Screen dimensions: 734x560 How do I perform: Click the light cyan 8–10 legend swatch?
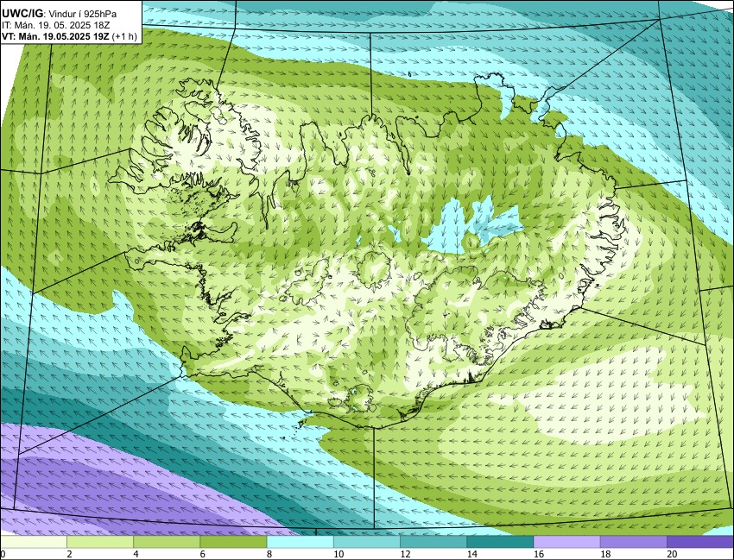click(300, 542)
